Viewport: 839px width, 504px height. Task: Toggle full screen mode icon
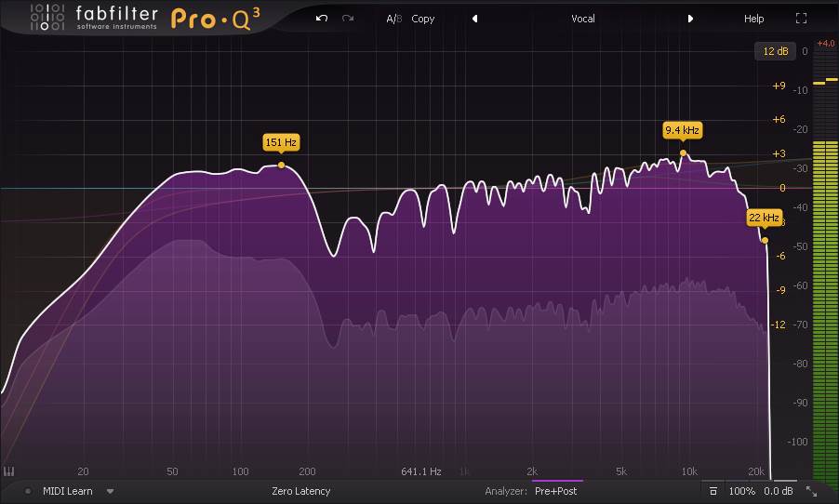click(x=802, y=19)
